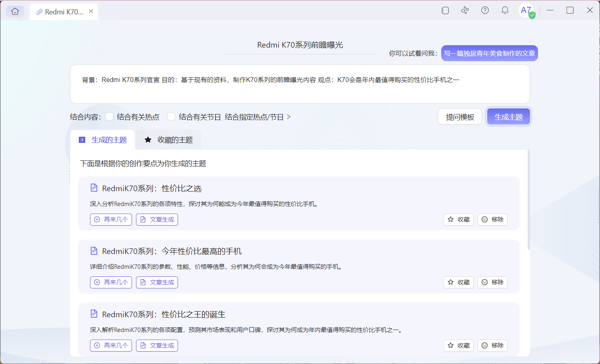Open the Home page icon
Image resolution: width=600 pixels, height=364 pixels.
pos(15,11)
